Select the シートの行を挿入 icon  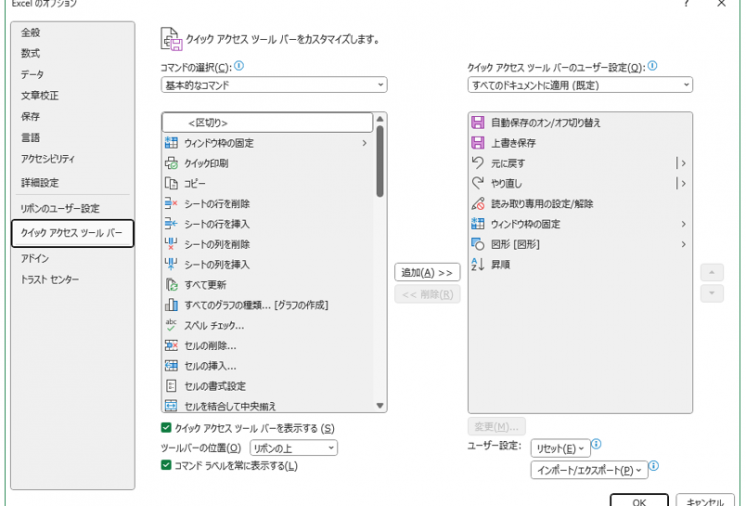click(x=171, y=224)
